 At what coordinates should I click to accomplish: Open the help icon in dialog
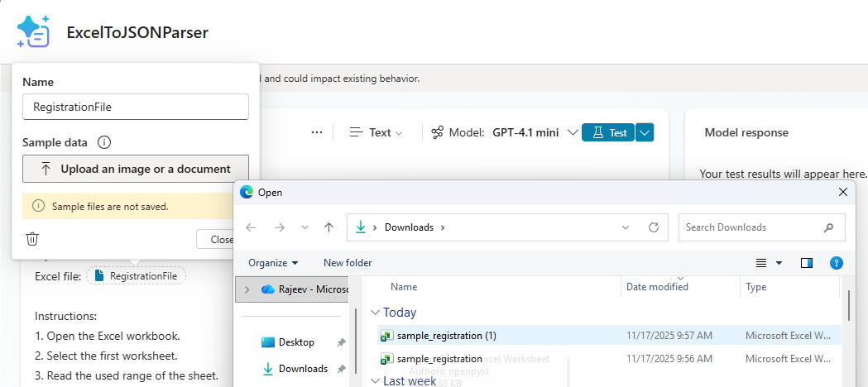pos(837,263)
